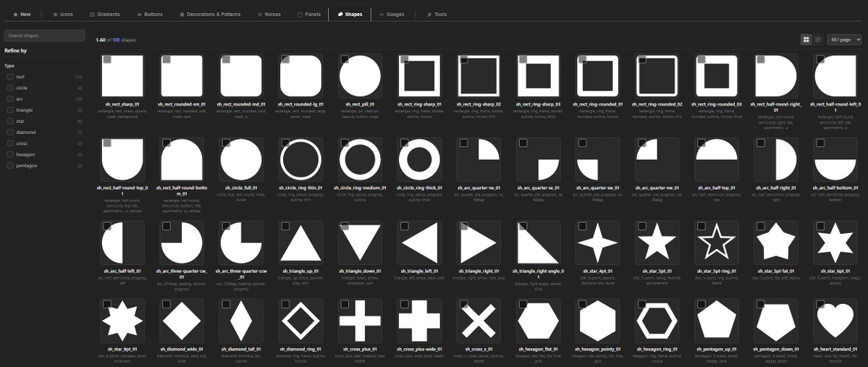Go to the Panels tab
The width and height of the screenshot is (868, 367).
(309, 14)
